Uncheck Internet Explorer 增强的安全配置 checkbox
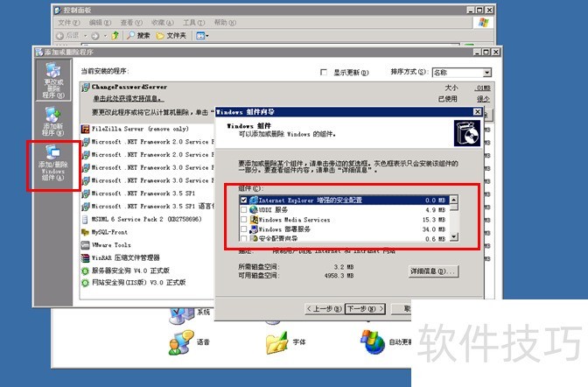Image resolution: width=588 pixels, height=387 pixels. pyautogui.click(x=244, y=201)
